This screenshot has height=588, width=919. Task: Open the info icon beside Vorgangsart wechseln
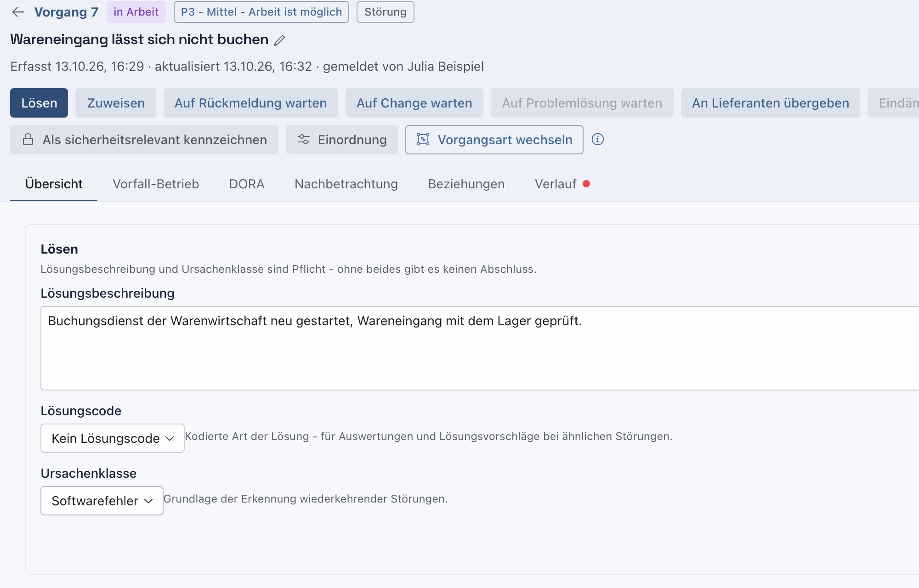click(597, 139)
